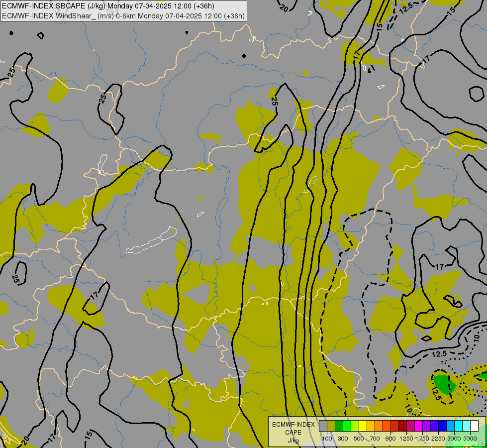
Task: Click the olive swatch in the CAPE legend
Action: point(331,426)
